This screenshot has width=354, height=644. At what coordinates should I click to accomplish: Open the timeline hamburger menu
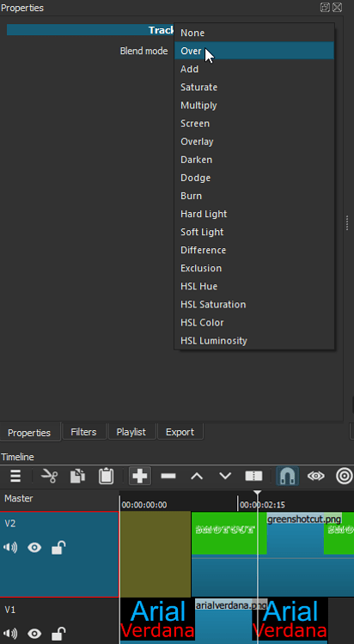[15, 477]
